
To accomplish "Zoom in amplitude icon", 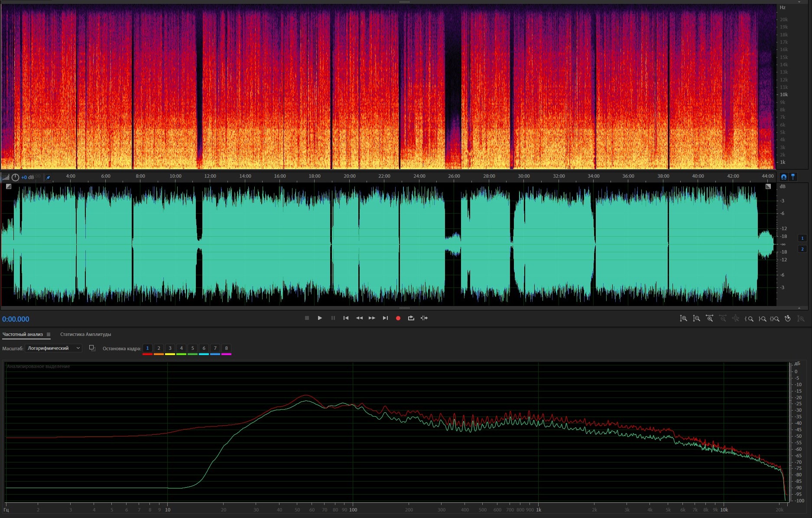I will point(683,319).
